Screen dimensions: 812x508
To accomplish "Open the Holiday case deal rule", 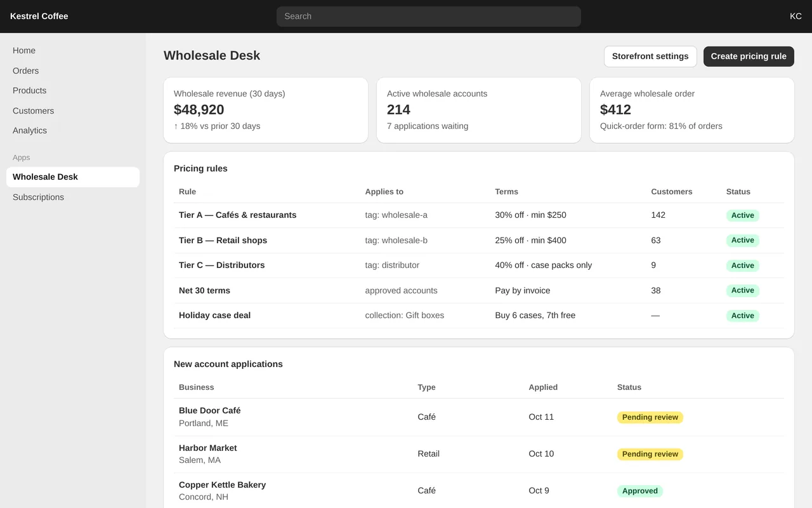I will coord(214,316).
